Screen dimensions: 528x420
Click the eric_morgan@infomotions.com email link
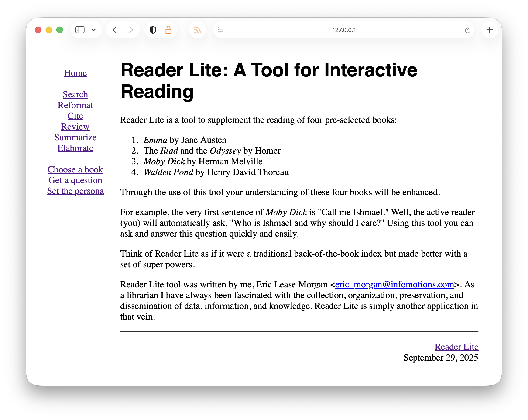pos(394,284)
